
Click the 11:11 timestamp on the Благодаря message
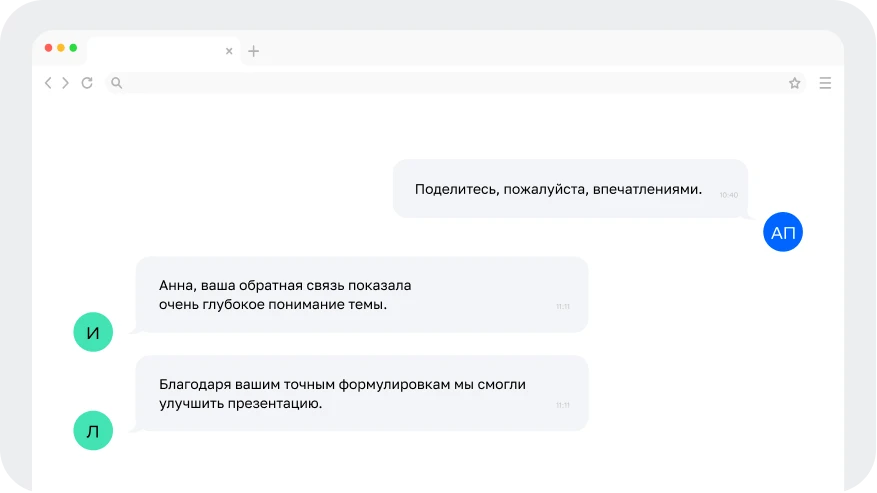[x=563, y=405]
